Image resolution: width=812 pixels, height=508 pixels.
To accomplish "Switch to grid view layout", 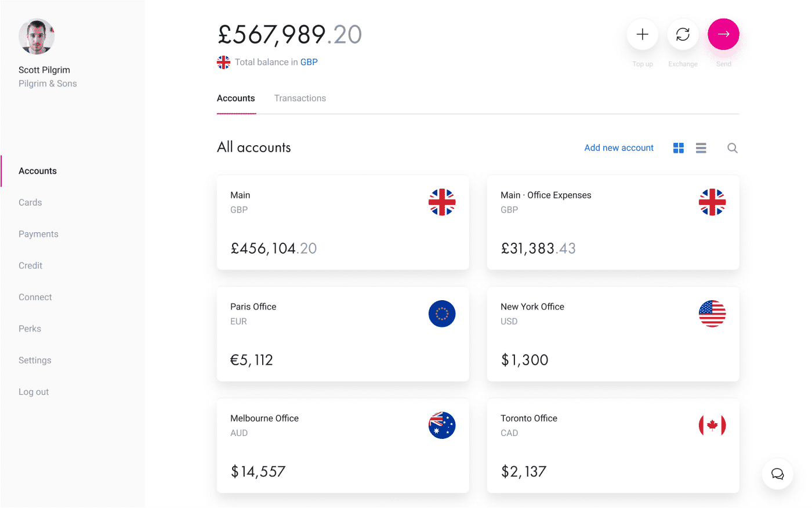I will 679,148.
